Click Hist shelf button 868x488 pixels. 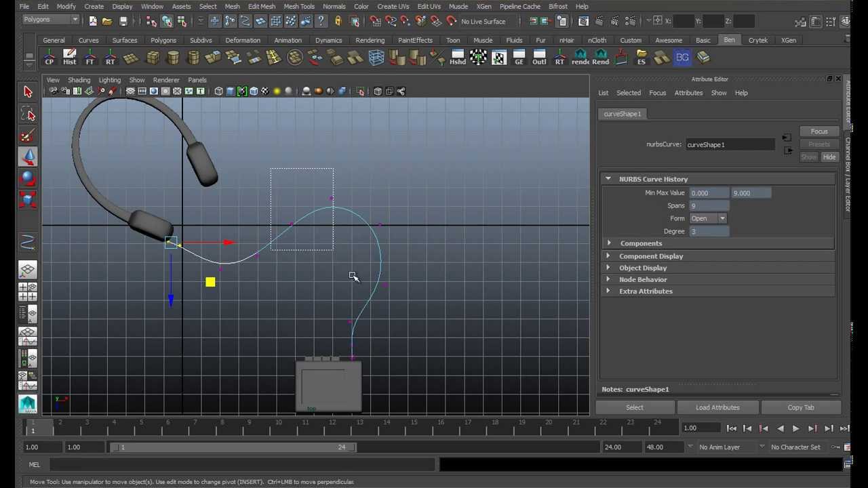69,58
